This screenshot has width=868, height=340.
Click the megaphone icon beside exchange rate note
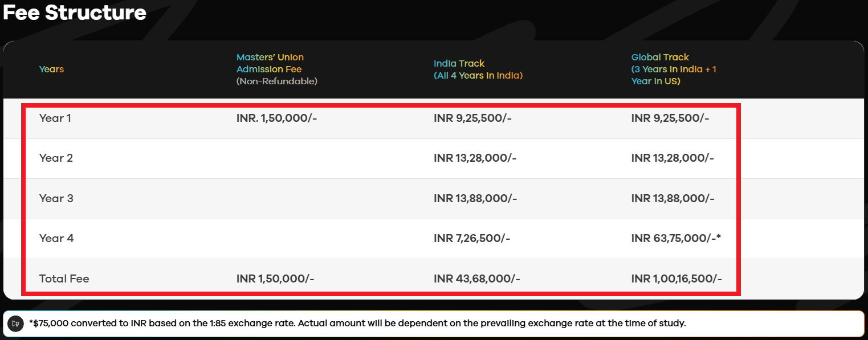click(x=15, y=323)
